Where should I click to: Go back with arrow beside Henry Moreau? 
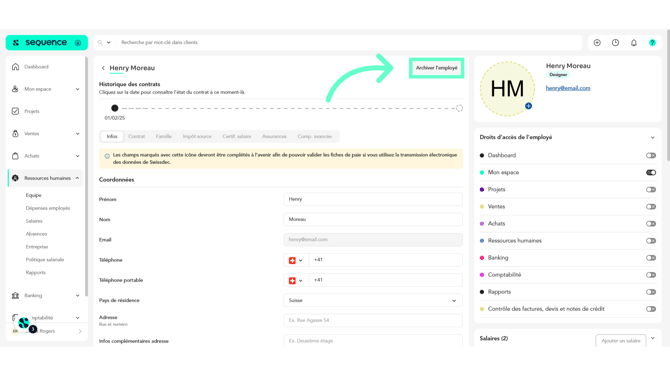103,68
